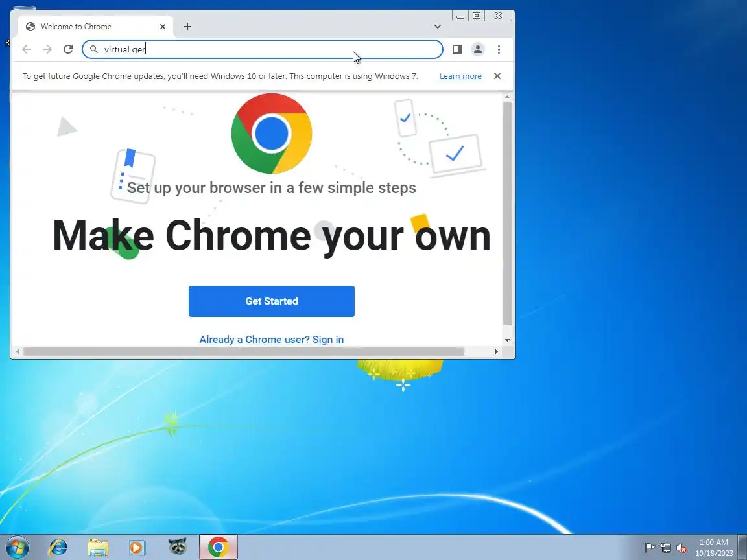Viewport: 747px width, 560px height.
Task: Focus the address bar containing 'virtual ger'
Action: [263, 49]
